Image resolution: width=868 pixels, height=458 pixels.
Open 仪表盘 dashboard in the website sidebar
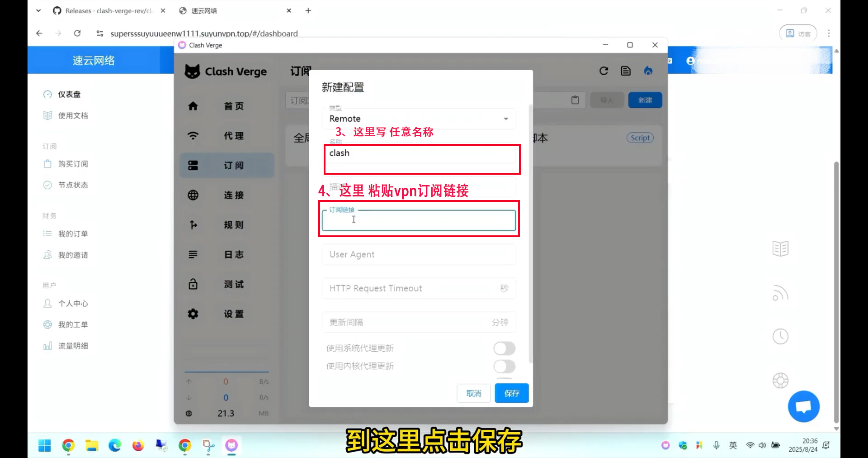pyautogui.click(x=69, y=94)
